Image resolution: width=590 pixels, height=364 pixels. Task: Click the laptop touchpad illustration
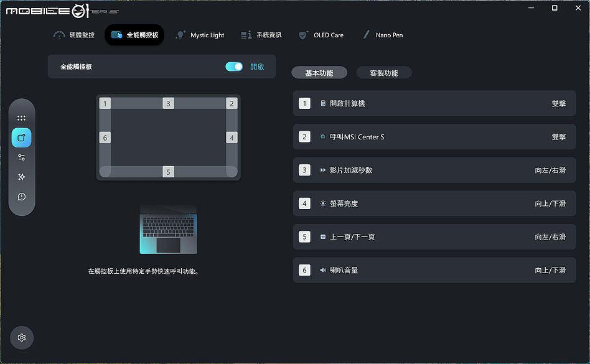(x=168, y=230)
